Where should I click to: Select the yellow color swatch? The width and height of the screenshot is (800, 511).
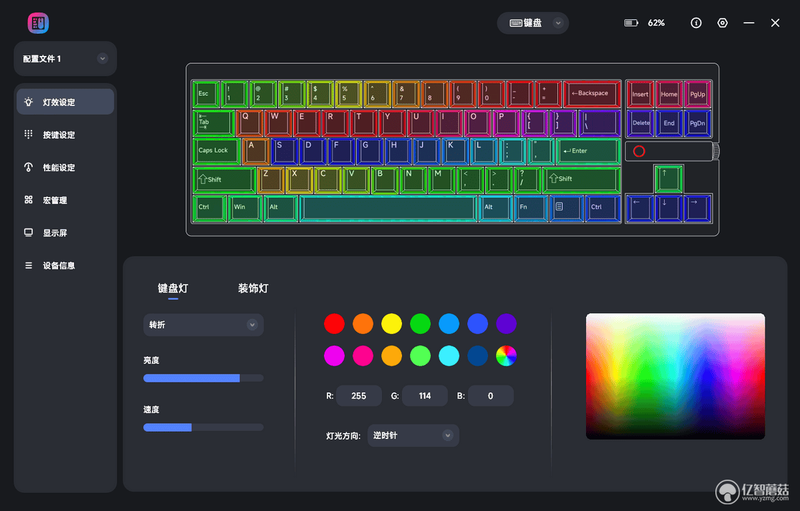click(391, 324)
